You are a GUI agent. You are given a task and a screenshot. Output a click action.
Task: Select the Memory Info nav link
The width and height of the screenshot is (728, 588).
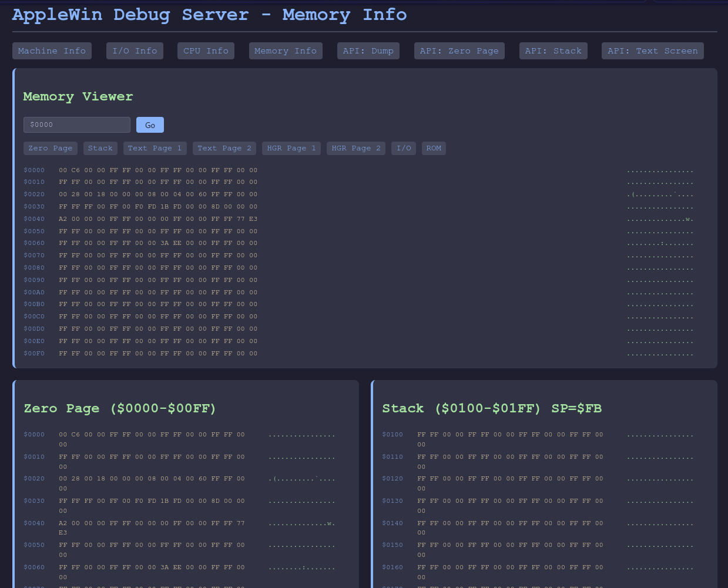pos(286,51)
